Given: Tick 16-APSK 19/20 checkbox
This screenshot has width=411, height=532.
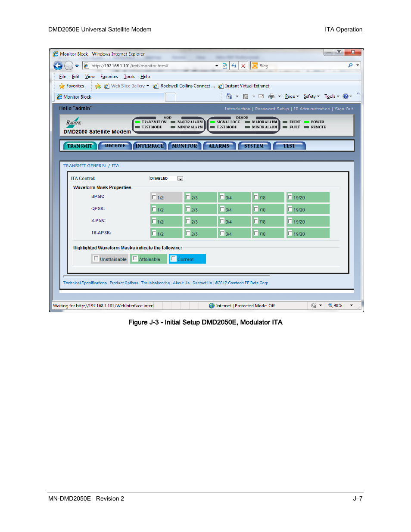Looking at the screenshot, I should (290, 233).
